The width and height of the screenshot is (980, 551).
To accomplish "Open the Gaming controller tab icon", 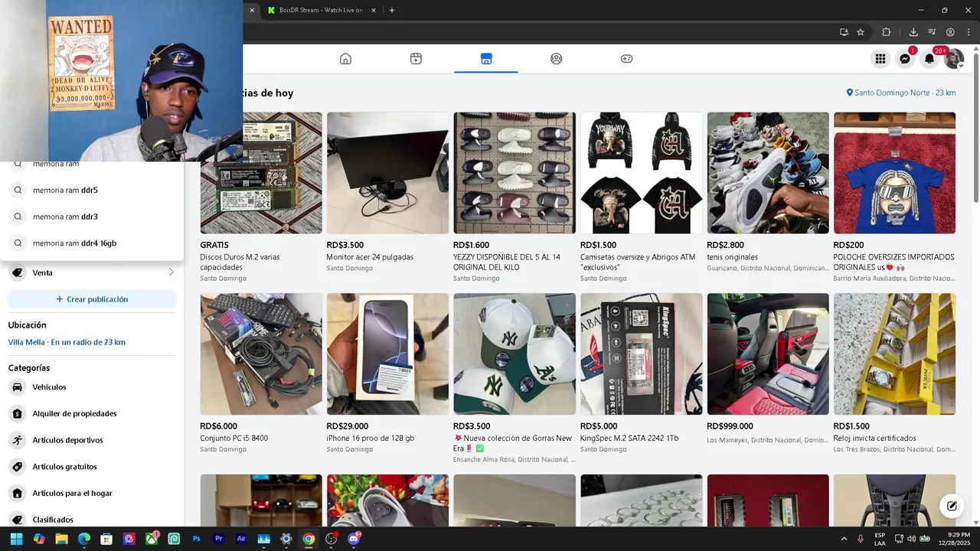I will pyautogui.click(x=626, y=59).
